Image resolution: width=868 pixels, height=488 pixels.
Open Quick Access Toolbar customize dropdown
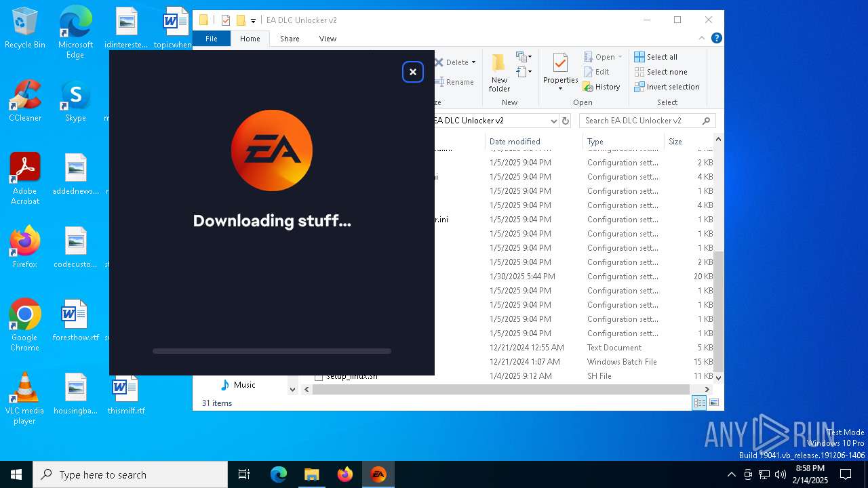253,20
